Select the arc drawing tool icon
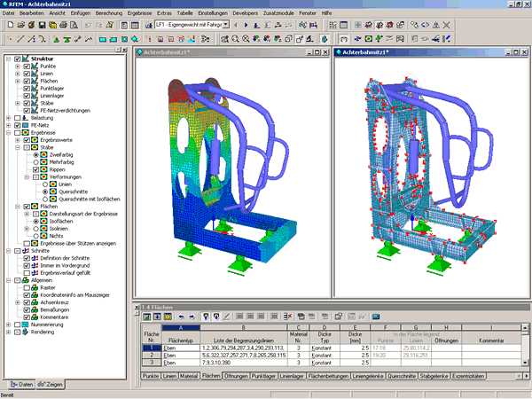This screenshot has width=532, height=399. click(x=42, y=39)
